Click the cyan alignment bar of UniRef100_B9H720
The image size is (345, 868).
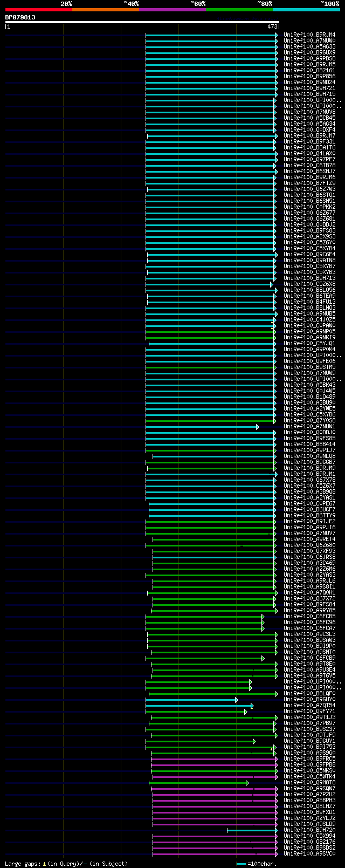point(251,830)
